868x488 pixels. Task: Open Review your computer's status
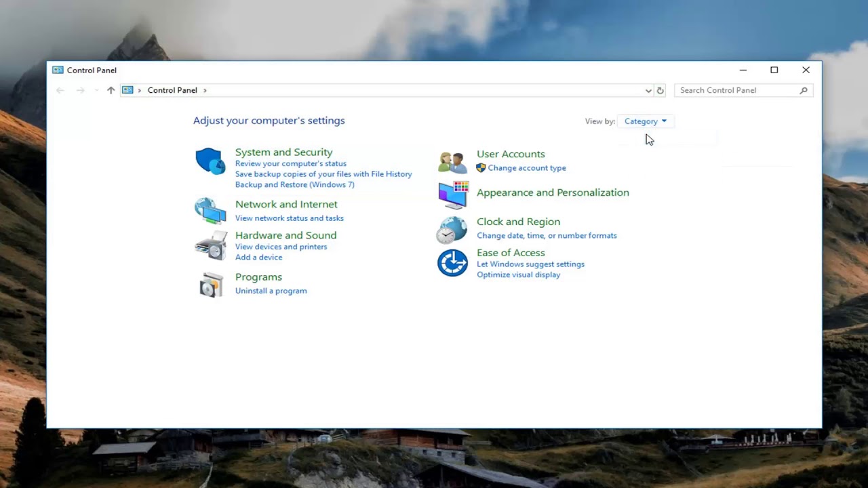pos(290,163)
